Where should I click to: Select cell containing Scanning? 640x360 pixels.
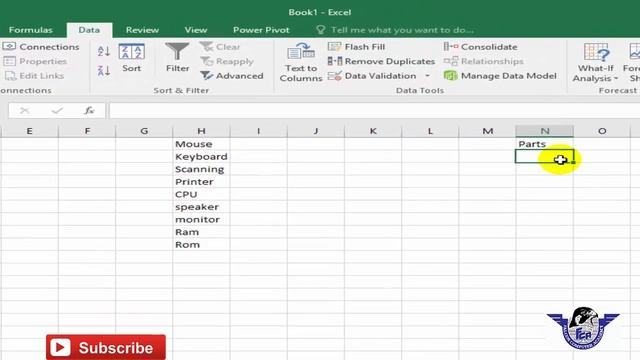coord(201,169)
